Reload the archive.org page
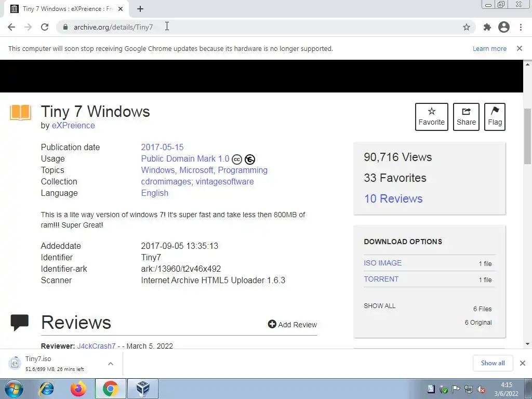Image resolution: width=532 pixels, height=399 pixels. pos(45,27)
